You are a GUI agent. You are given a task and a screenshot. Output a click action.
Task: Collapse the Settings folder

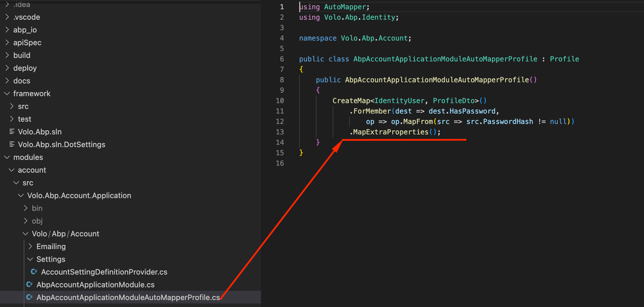30,259
